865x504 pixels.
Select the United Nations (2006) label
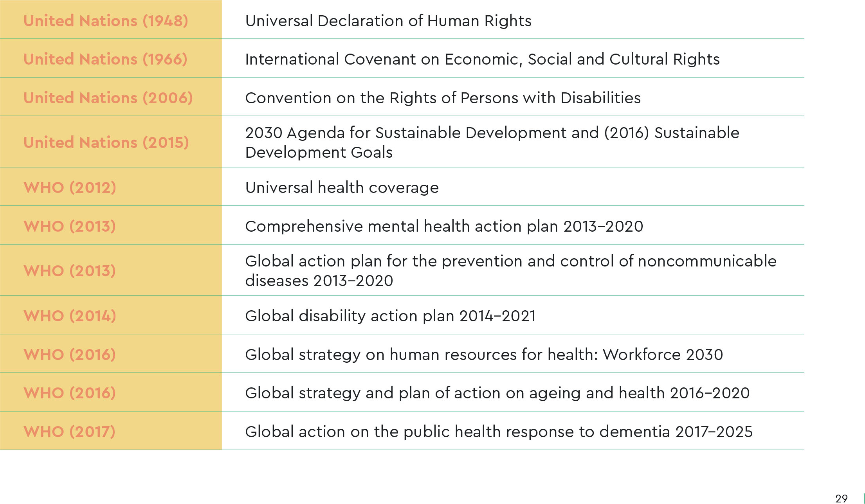(108, 98)
